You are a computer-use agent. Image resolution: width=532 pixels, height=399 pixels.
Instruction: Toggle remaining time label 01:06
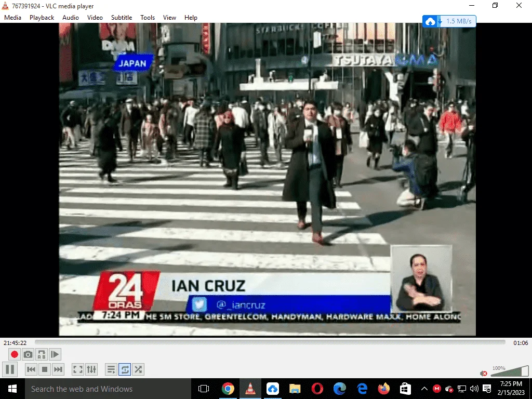[x=521, y=343]
